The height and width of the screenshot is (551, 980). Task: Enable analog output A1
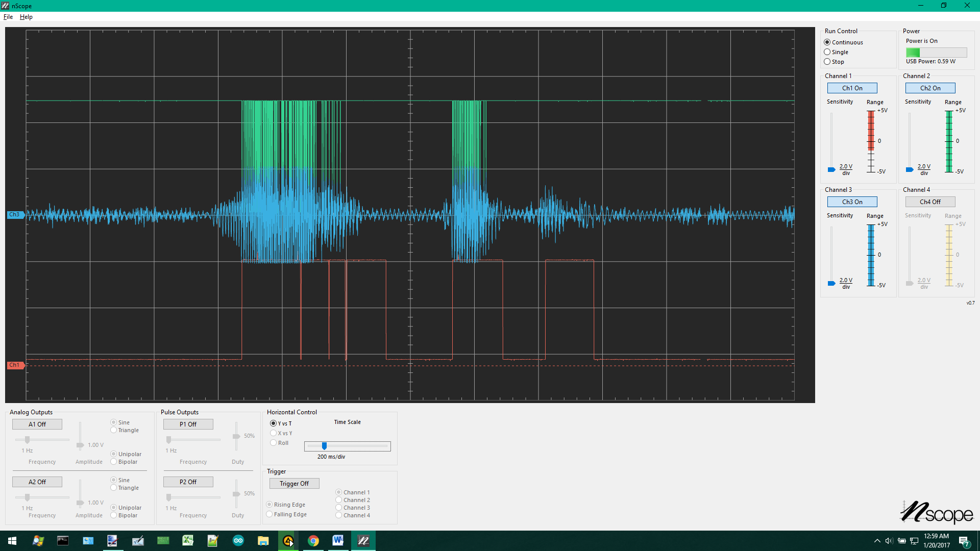tap(37, 424)
